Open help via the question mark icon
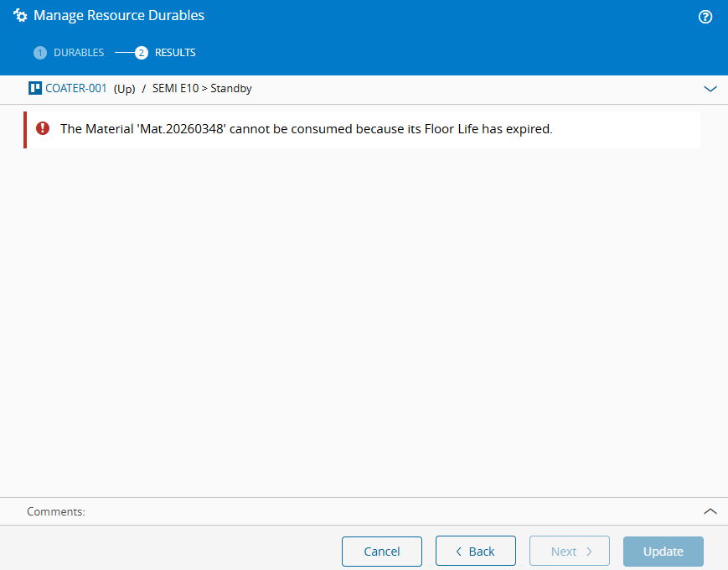 [705, 17]
